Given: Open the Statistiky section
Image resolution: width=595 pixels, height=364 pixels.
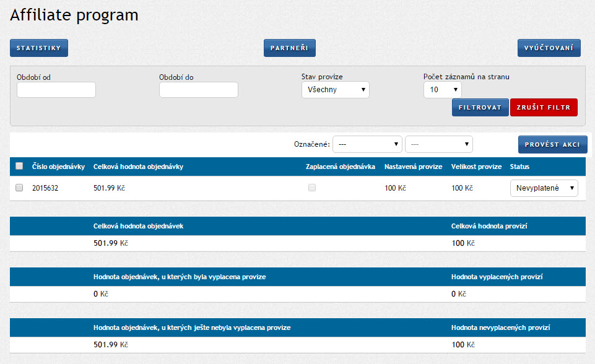Looking at the screenshot, I should point(38,48).
